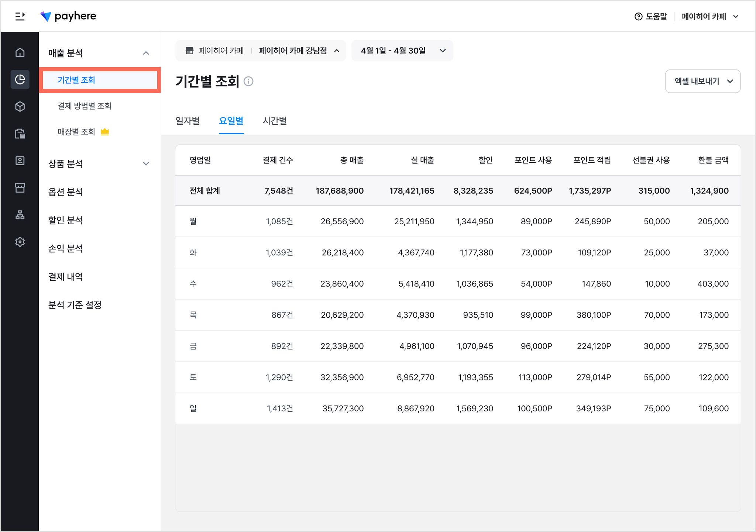
Task: Click Tuesday's prepaid usage 25,000
Action: point(657,253)
